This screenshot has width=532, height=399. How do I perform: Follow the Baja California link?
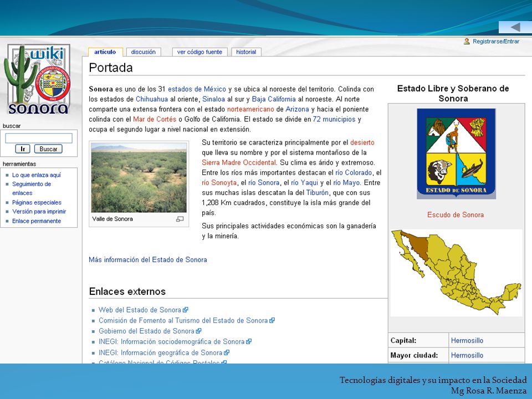273,99
